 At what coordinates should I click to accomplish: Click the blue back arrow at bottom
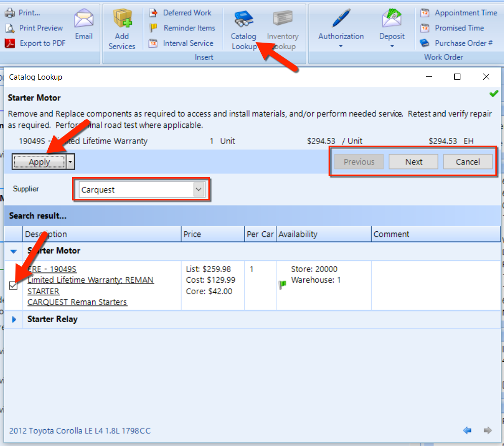point(467,430)
